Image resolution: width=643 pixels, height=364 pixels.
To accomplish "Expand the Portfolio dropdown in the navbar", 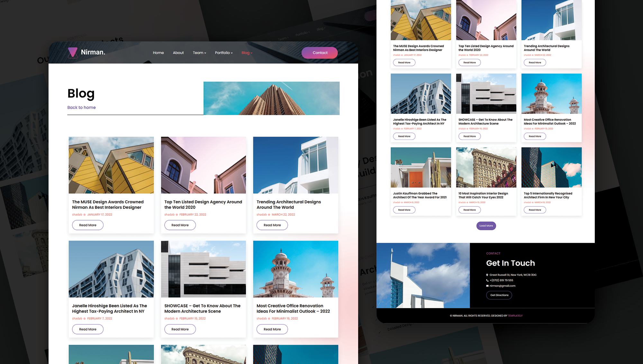I will point(223,53).
